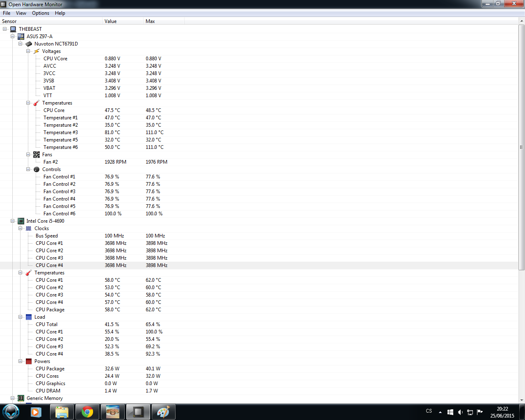Click the Intel CPU Temperatures thermometer icon
This screenshot has height=420, width=525.
pos(29,273)
